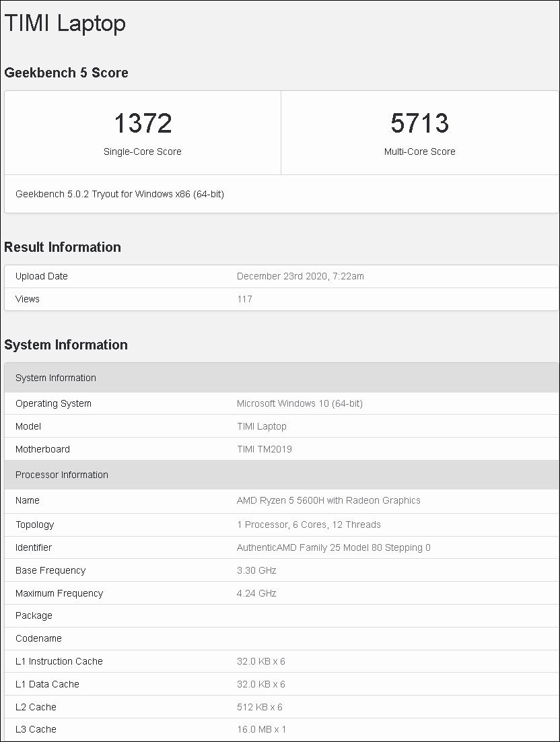Viewport: 560px width, 742px height.
Task: Select the TIMI TM2019 motherboard value
Action: (x=265, y=449)
